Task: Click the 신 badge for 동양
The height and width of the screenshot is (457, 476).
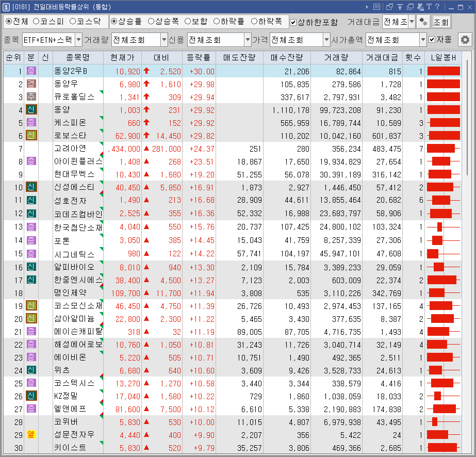Action: click(31, 110)
